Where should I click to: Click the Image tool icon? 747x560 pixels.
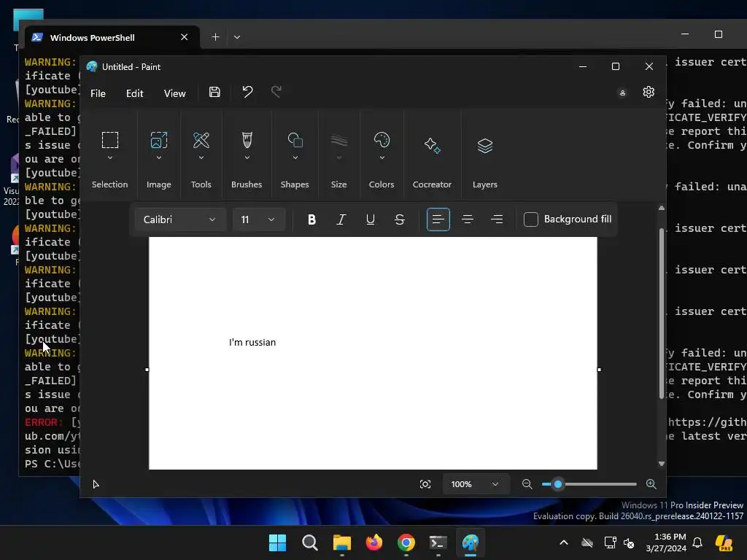(158, 140)
